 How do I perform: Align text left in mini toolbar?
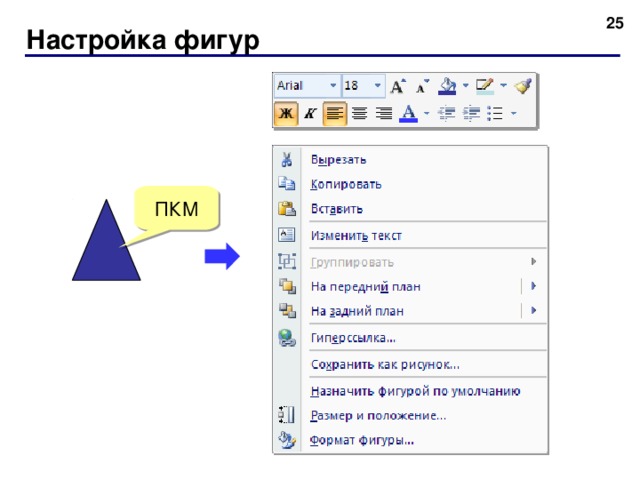[x=334, y=113]
